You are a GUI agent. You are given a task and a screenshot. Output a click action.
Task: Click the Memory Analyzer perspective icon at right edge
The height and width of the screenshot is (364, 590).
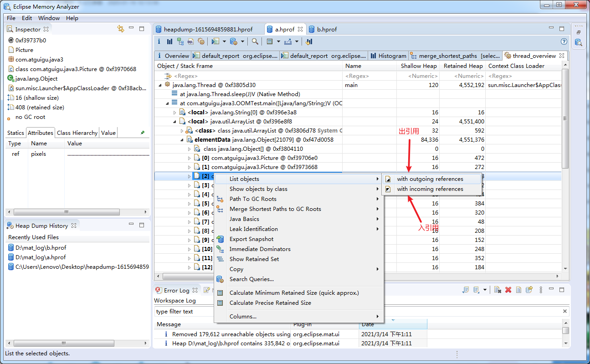[578, 42]
